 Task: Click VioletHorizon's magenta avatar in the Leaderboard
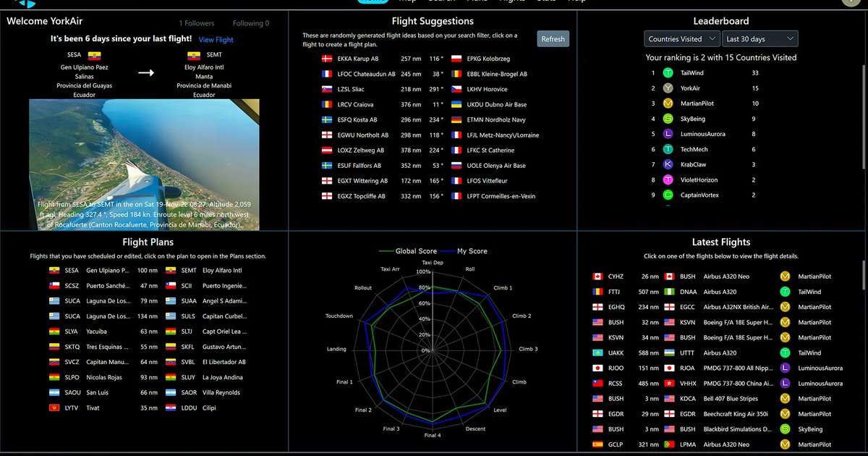pos(668,180)
